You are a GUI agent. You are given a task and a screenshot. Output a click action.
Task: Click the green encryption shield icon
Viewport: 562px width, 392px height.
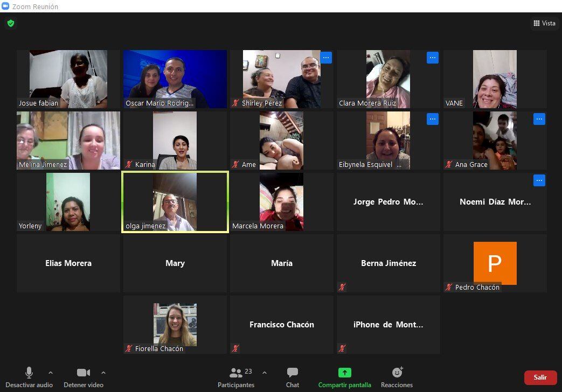10,23
